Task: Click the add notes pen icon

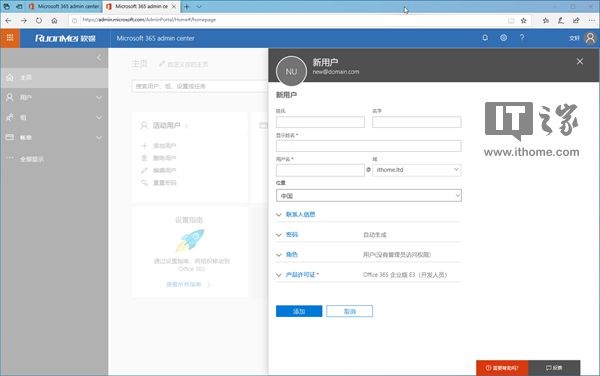Action: coord(561,21)
